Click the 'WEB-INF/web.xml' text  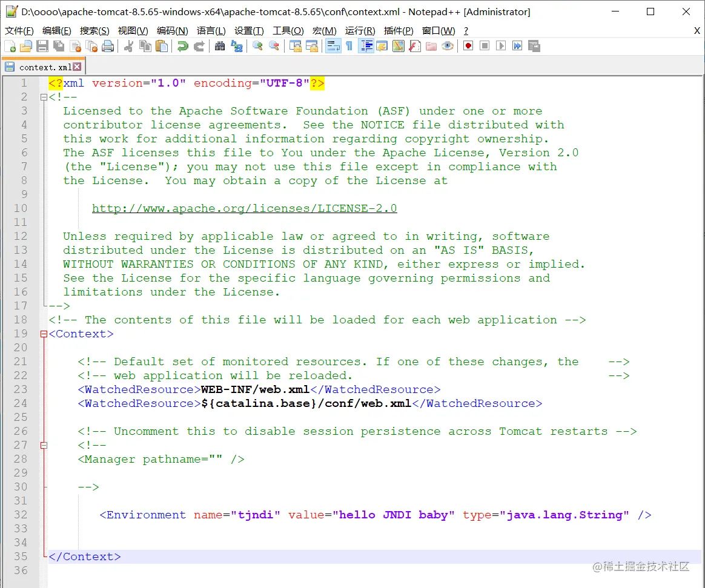tap(255, 390)
